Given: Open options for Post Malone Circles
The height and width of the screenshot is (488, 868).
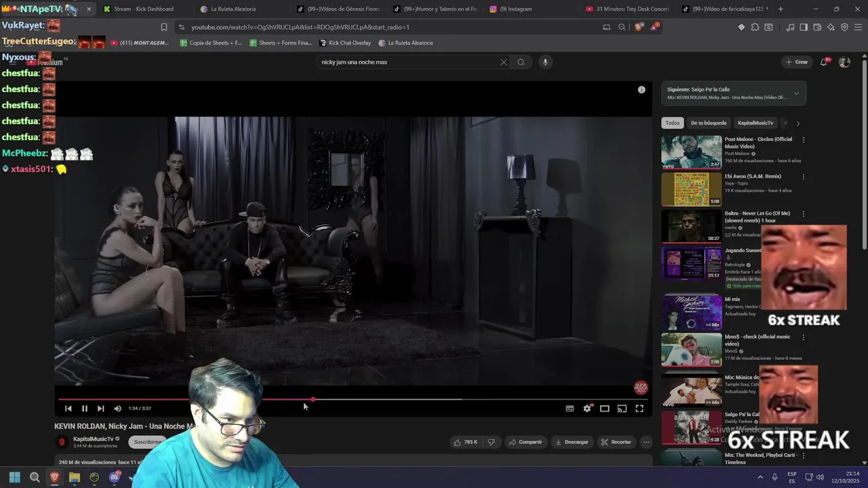Looking at the screenshot, I should (x=804, y=140).
